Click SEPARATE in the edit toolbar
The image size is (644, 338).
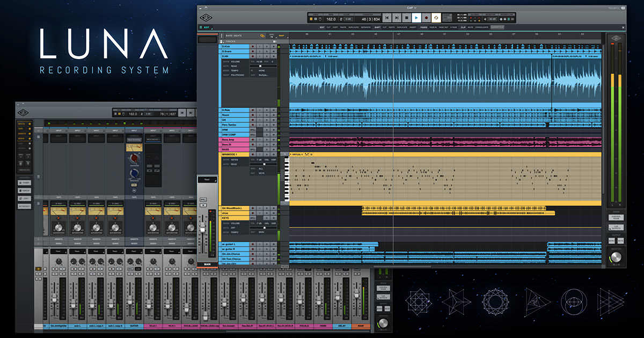(366, 27)
